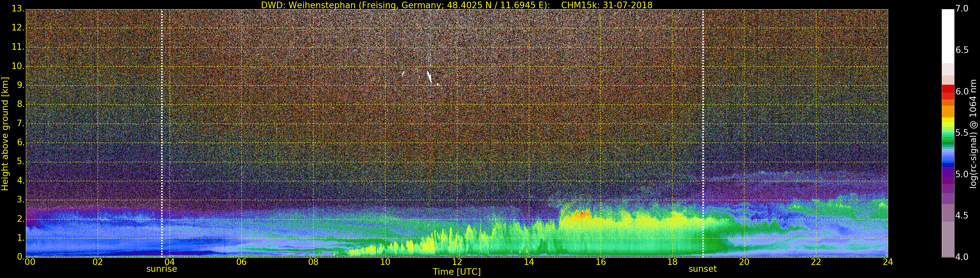Click the height axis tick '11.'
This screenshot has height=278, width=980.
click(x=18, y=47)
